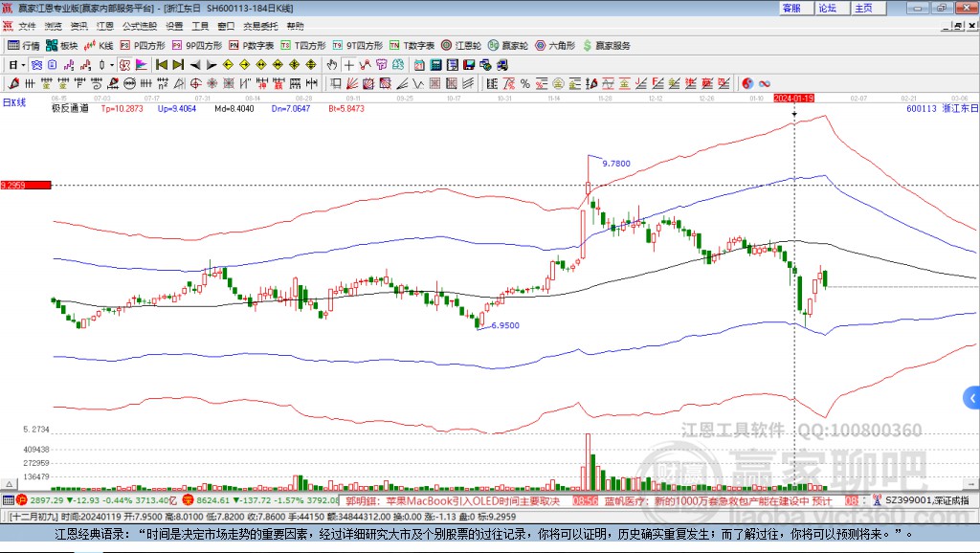This screenshot has width=980, height=553.
Task: Select the yin-yang symbol tool
Action: coord(747,83)
